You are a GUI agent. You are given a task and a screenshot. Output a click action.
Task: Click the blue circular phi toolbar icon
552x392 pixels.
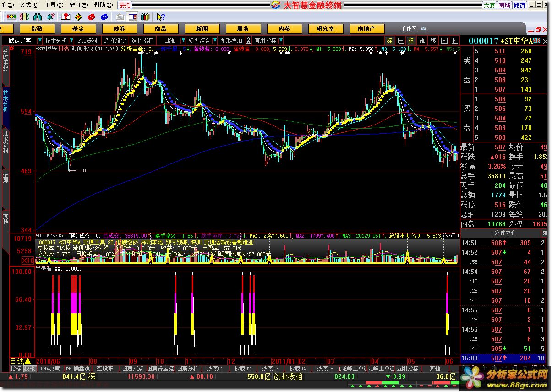pyautogui.click(x=104, y=17)
